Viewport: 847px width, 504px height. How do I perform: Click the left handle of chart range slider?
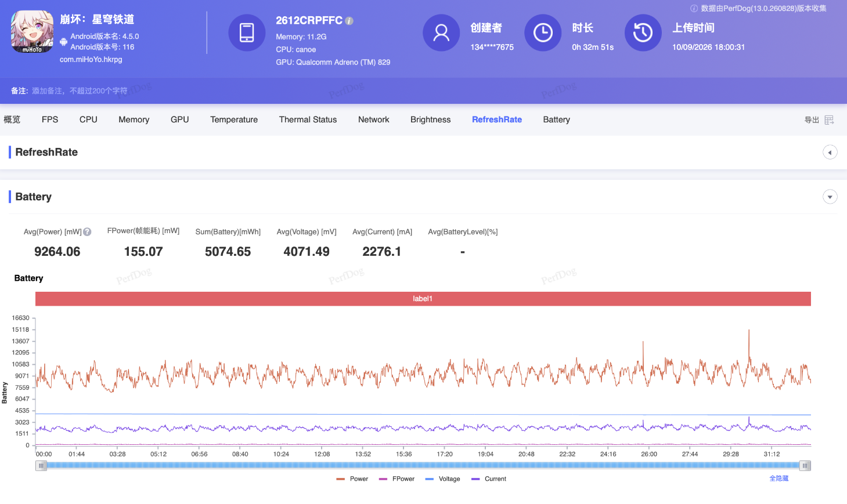(41, 466)
